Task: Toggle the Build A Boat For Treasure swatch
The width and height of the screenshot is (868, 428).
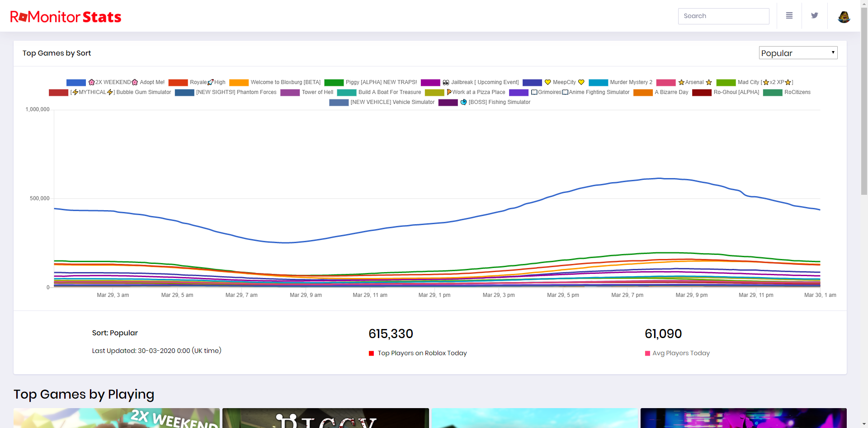Action: [347, 93]
